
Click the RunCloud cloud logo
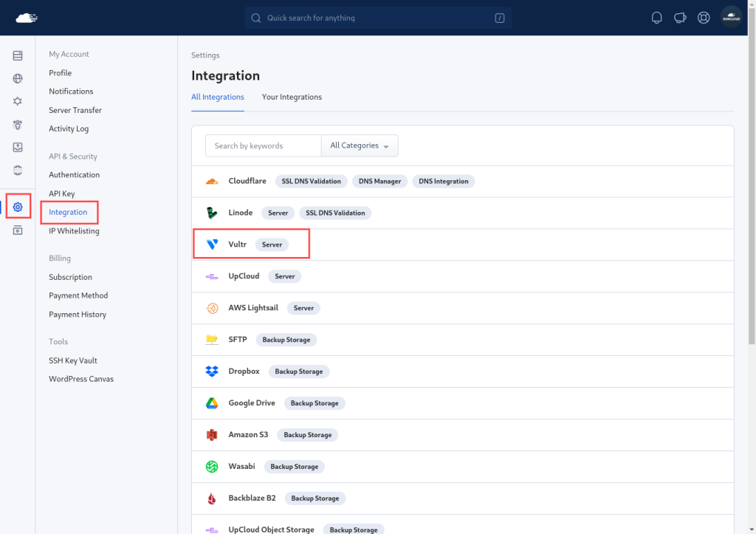pyautogui.click(x=27, y=18)
